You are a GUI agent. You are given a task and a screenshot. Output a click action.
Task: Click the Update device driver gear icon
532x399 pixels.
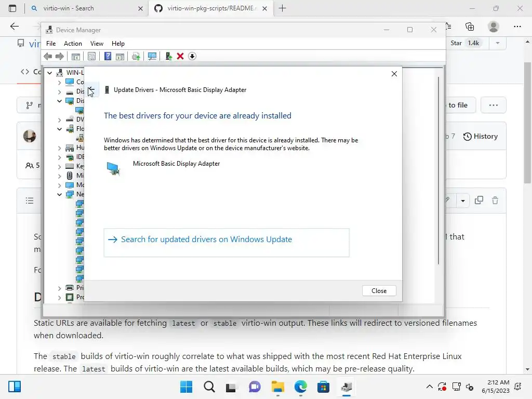[136, 56]
